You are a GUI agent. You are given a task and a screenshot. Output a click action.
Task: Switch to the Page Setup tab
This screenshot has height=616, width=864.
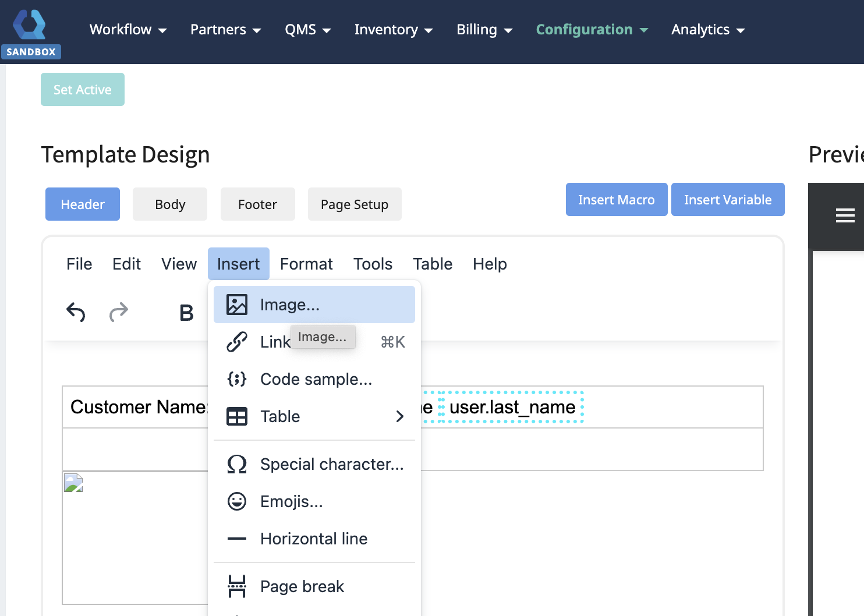[x=354, y=204]
